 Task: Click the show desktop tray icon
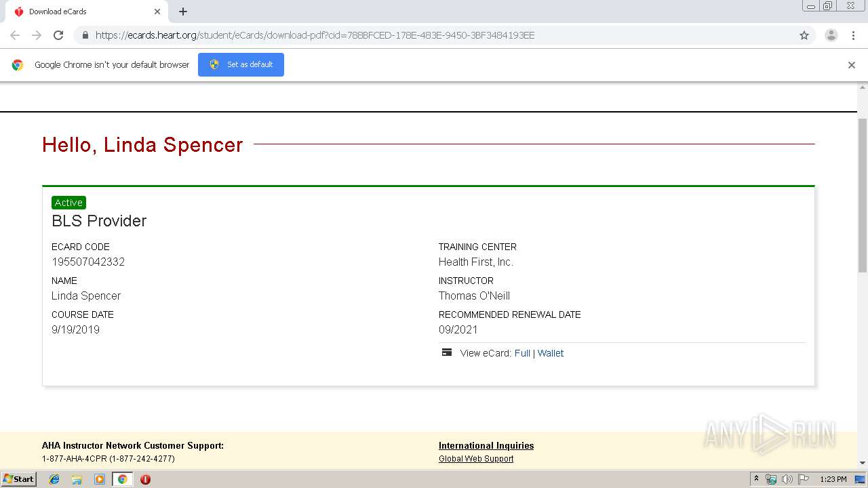[x=860, y=479]
